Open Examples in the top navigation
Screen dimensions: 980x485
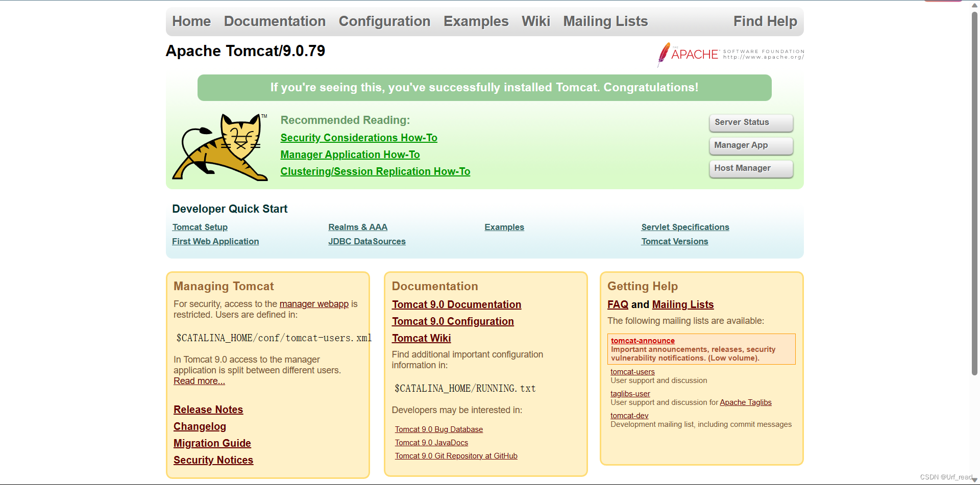pyautogui.click(x=476, y=21)
